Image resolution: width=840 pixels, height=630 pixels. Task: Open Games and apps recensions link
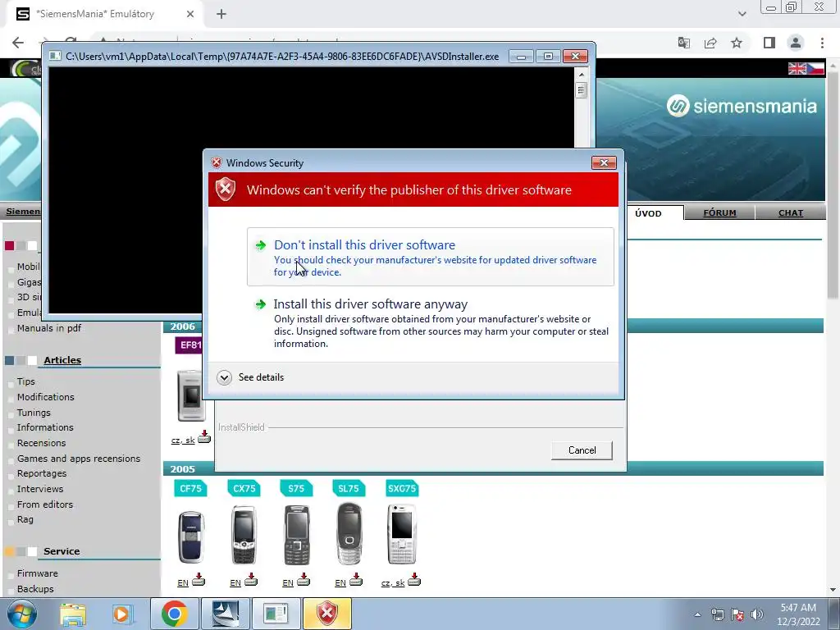(x=79, y=459)
